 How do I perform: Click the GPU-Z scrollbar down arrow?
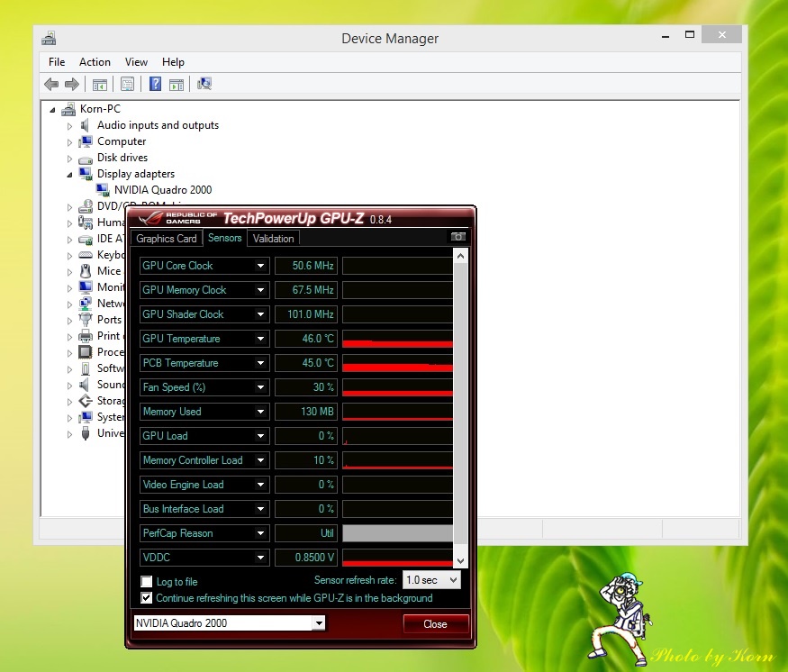point(460,560)
